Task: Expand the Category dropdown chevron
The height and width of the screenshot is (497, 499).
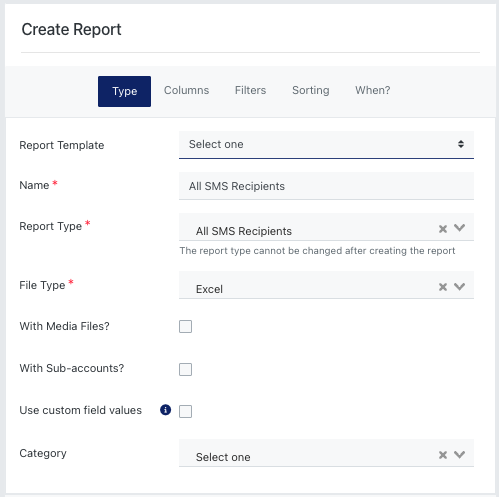Action: 459,454
